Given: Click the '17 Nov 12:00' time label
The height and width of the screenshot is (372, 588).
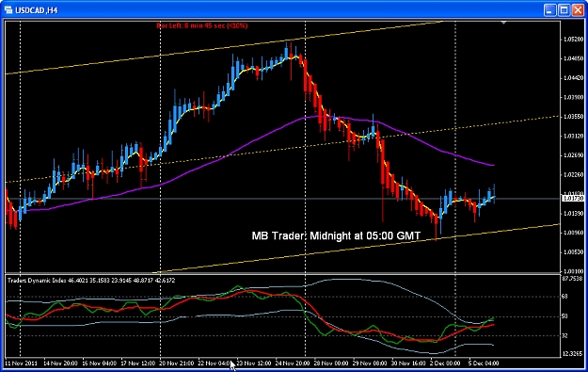Looking at the screenshot, I should point(137,363).
